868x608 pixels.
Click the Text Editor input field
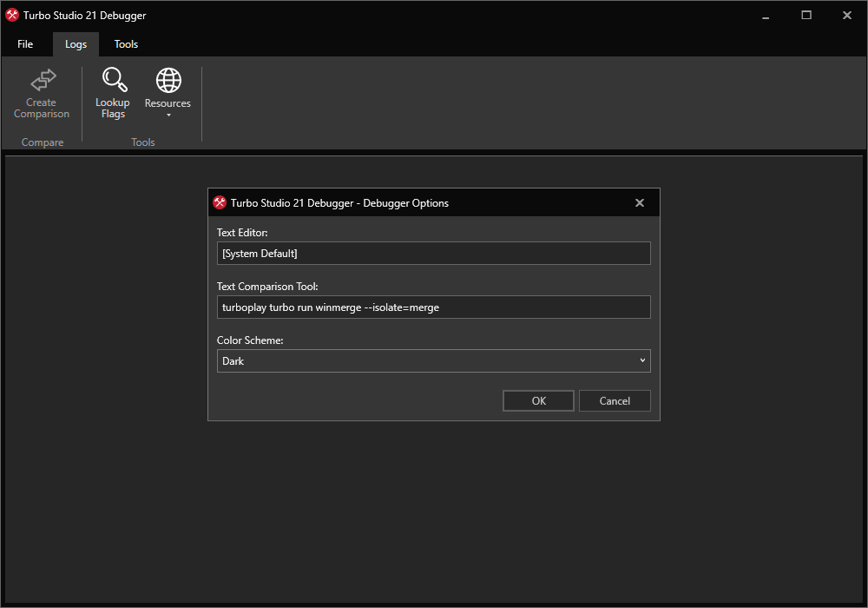tap(434, 253)
